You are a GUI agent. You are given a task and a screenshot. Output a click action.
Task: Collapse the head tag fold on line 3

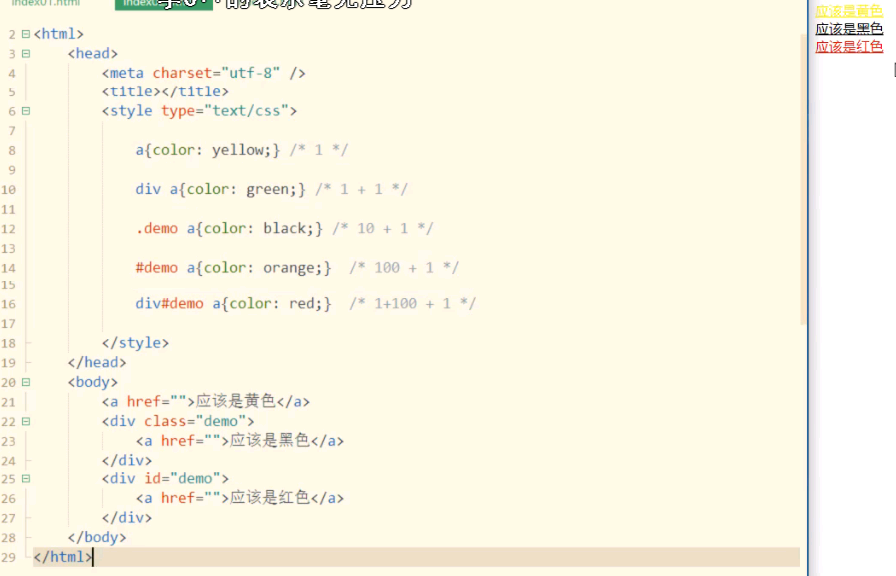point(26,54)
